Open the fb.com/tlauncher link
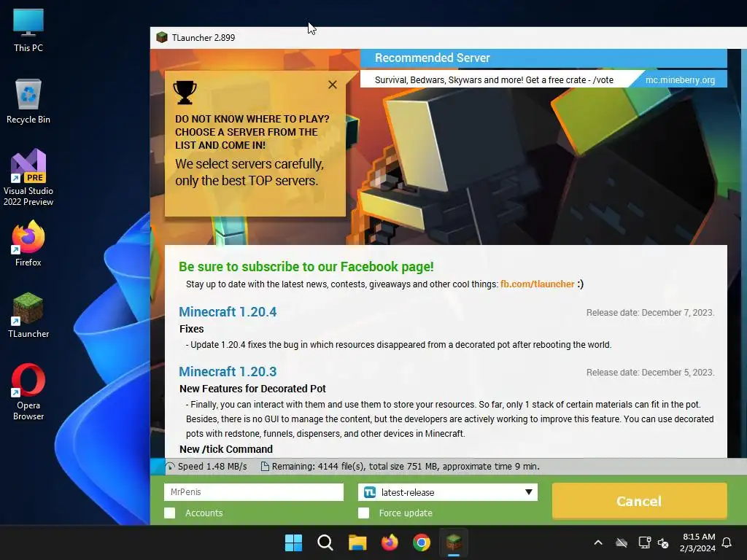Screen dimensions: 747x560 tap(538, 284)
